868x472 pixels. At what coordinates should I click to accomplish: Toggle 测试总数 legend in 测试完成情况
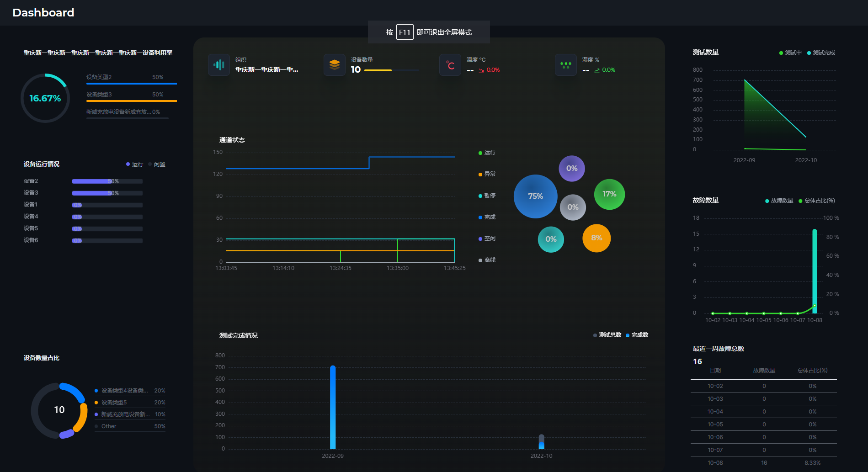click(x=607, y=335)
